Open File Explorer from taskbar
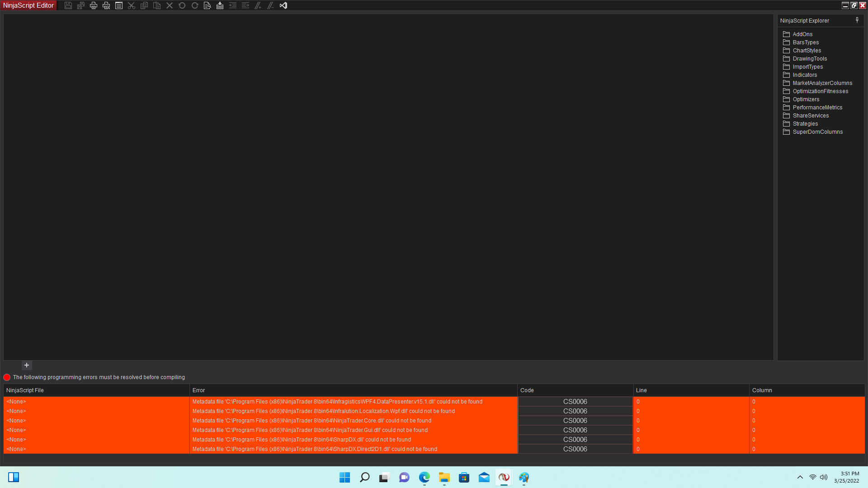The image size is (868, 488). (444, 478)
